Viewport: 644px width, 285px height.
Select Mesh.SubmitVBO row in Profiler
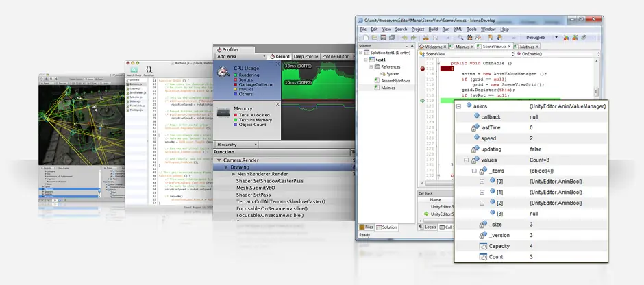pyautogui.click(x=284, y=188)
